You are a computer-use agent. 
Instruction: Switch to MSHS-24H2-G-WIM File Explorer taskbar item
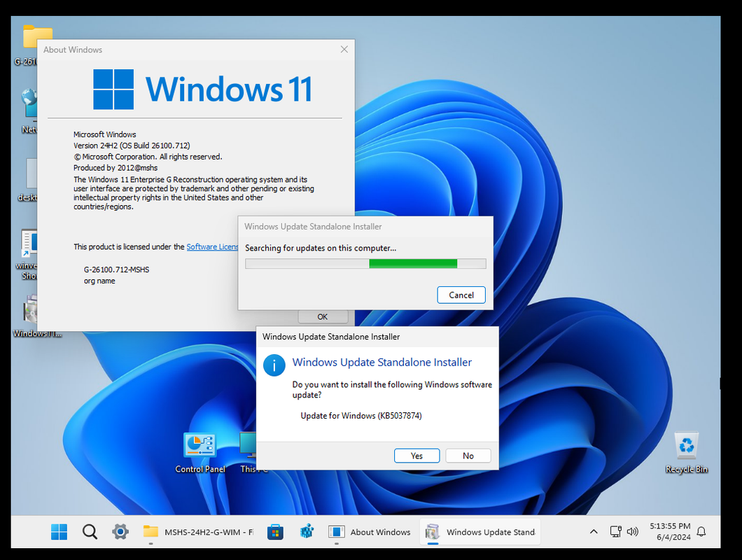pyautogui.click(x=198, y=532)
